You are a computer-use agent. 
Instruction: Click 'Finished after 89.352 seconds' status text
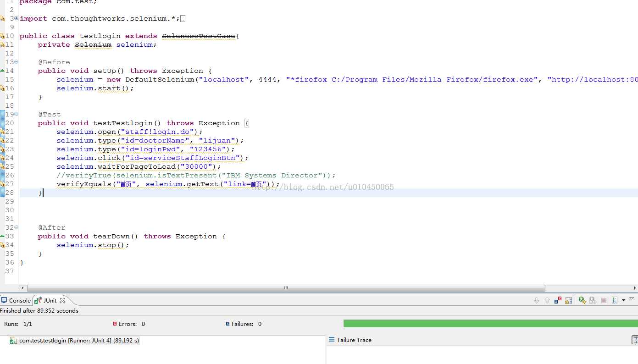39,310
